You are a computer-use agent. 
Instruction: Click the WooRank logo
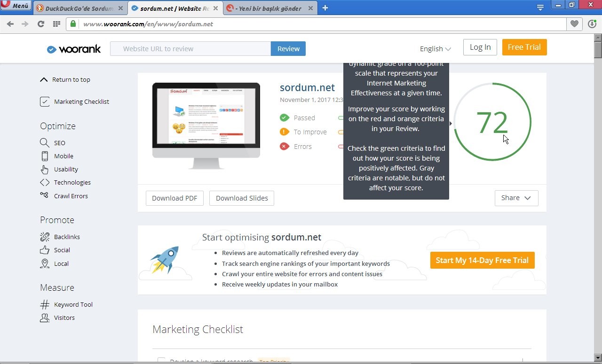click(x=74, y=49)
